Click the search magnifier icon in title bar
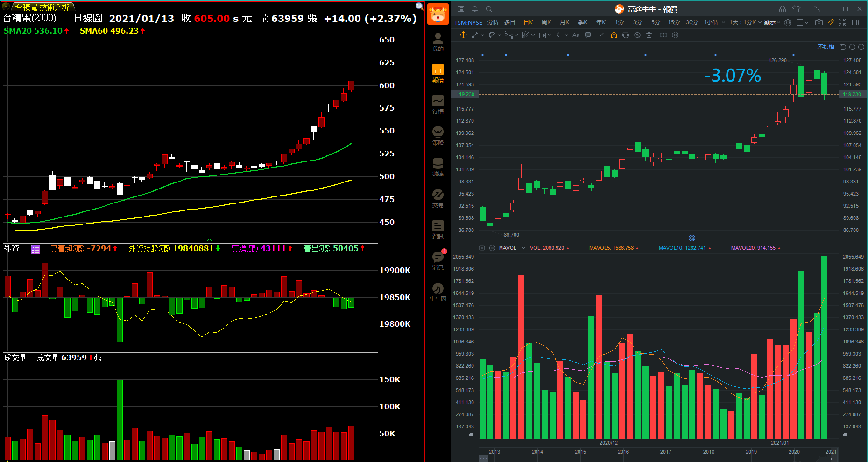The width and height of the screenshot is (868, 462). coord(489,9)
